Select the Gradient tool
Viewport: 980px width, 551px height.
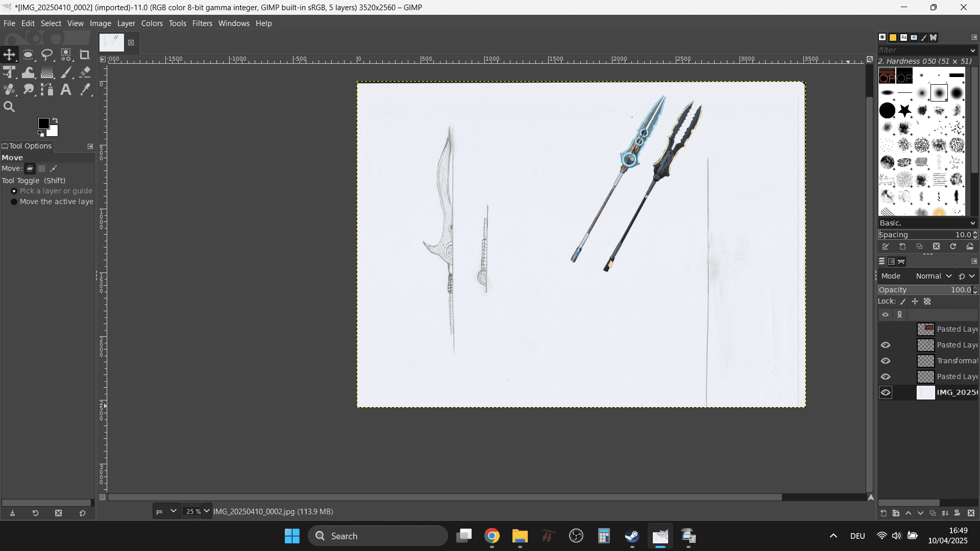point(47,72)
